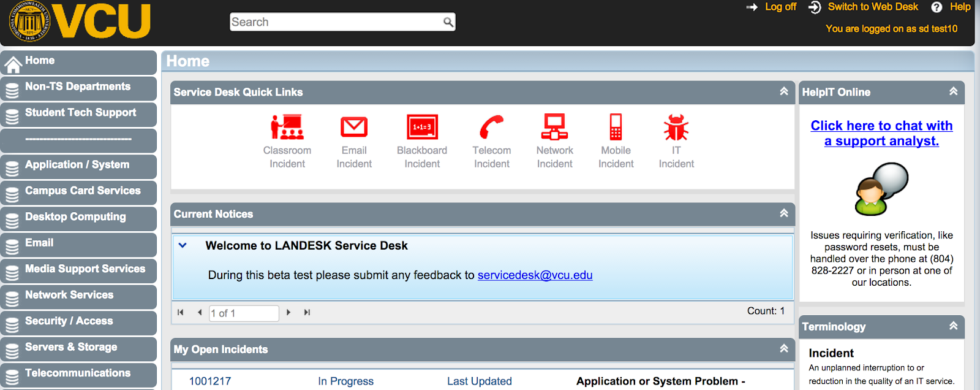
Task: Click the Log off arrow icon
Action: (752, 7)
